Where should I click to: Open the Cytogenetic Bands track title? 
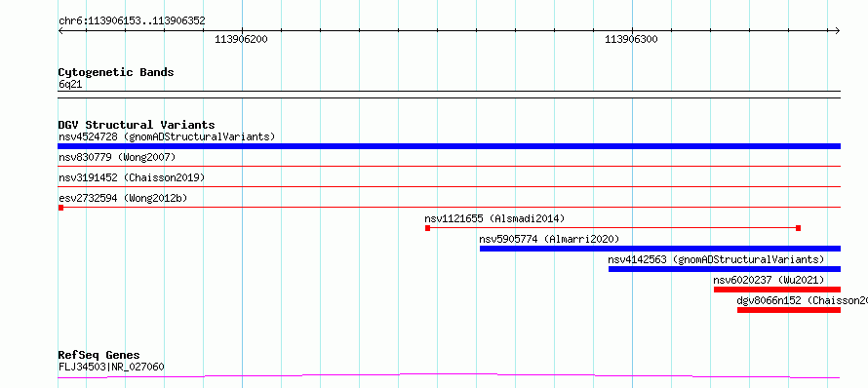(x=116, y=72)
